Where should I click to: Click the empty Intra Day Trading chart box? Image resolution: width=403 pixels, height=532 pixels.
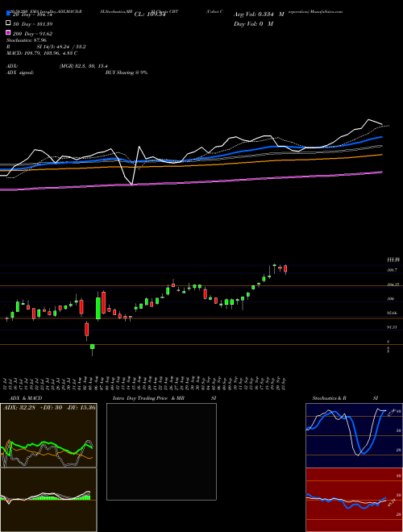pyautogui.click(x=161, y=451)
